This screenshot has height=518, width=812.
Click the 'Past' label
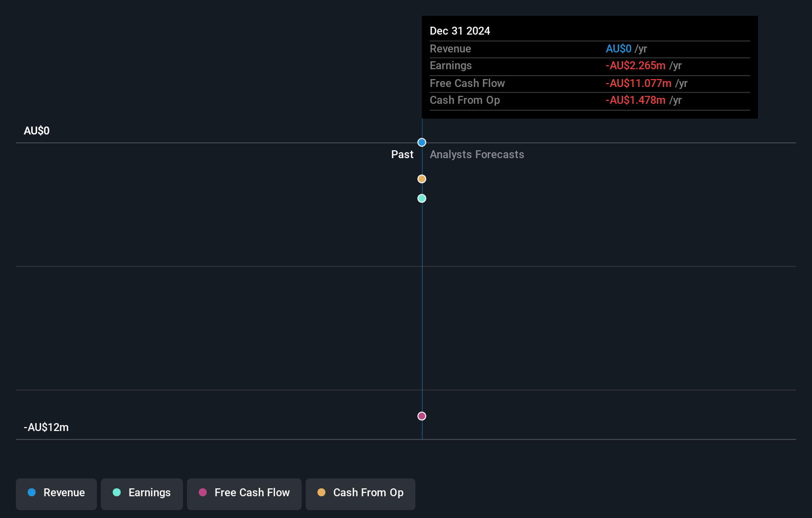click(x=402, y=154)
